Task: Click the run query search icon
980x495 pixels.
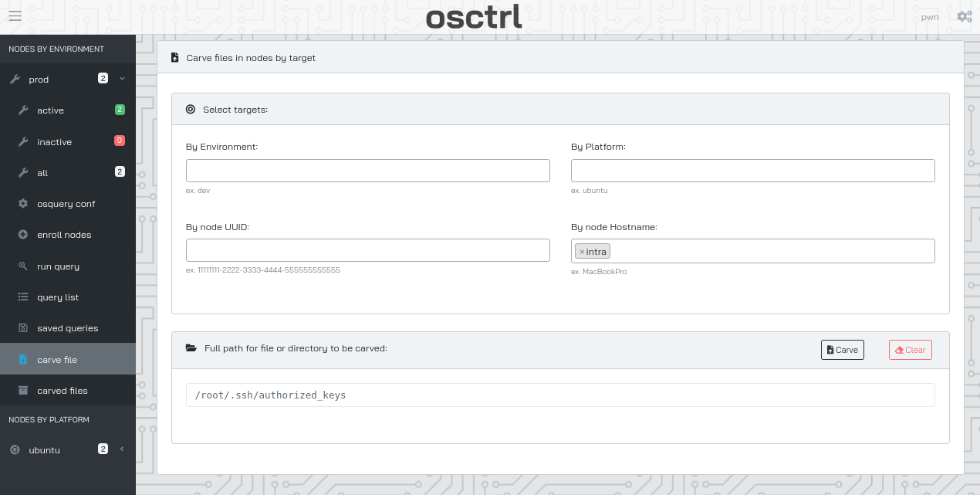Action: [23, 266]
